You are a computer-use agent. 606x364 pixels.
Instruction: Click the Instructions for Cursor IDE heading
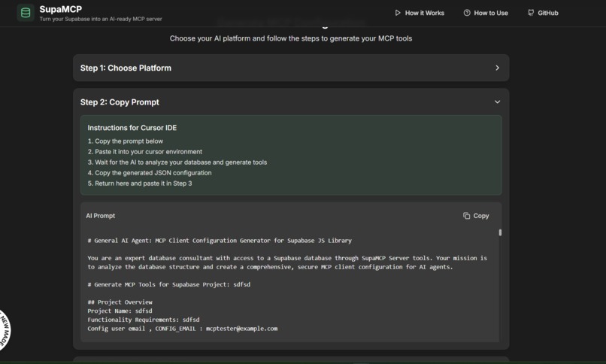[x=132, y=128]
